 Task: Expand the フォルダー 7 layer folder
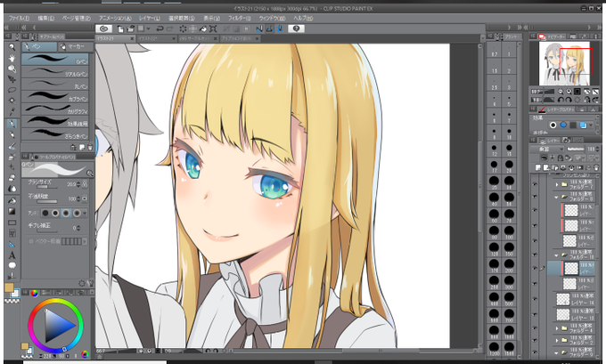pyautogui.click(x=557, y=184)
